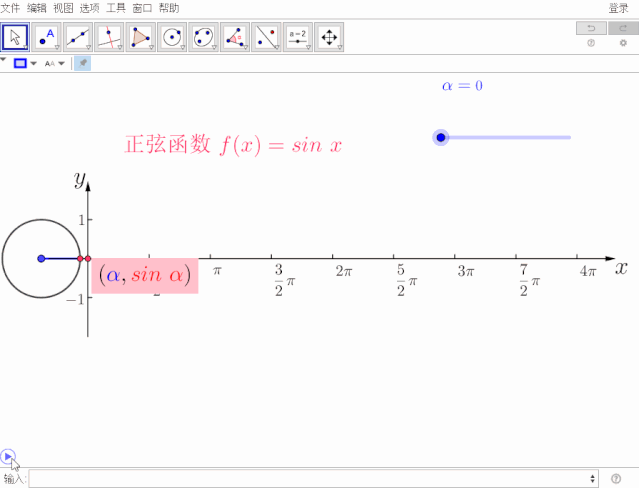This screenshot has height=488, width=639.
Task: Open the Angle tool submenu arrow
Action: [x=245, y=47]
